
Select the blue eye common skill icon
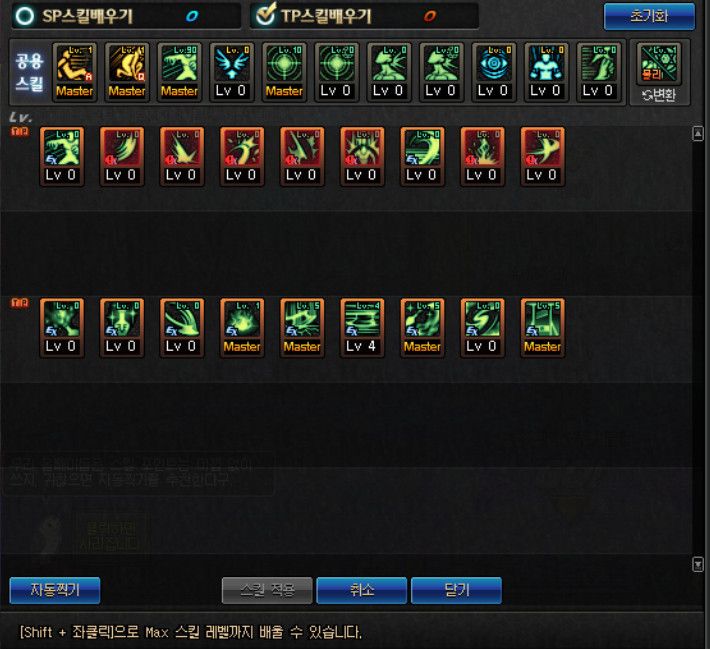pyautogui.click(x=494, y=72)
